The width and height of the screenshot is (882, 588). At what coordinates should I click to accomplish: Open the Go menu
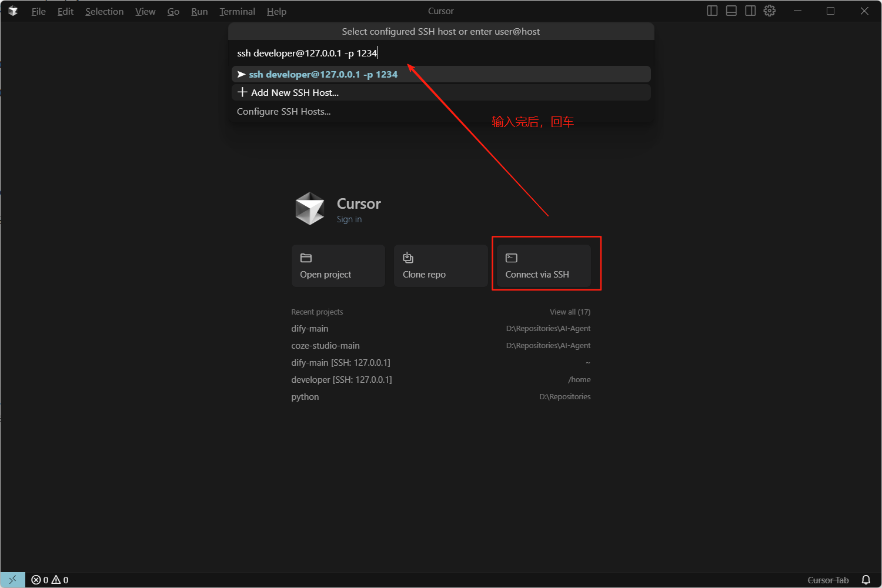coord(173,11)
